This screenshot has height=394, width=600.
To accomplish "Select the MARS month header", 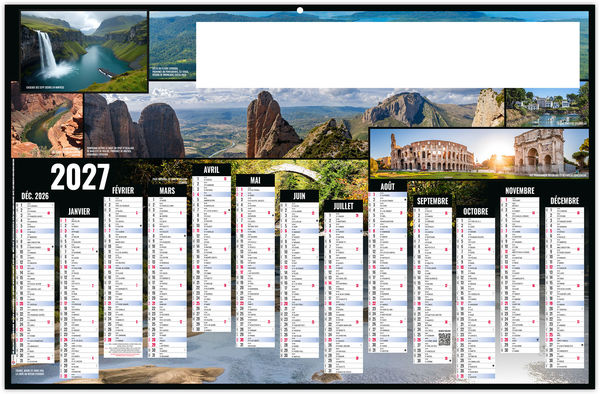I will click(167, 190).
